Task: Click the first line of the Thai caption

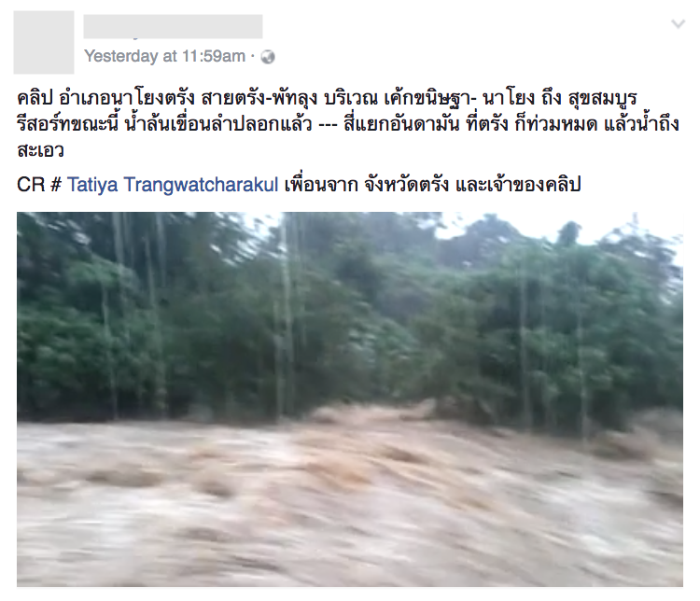Action: point(327,99)
